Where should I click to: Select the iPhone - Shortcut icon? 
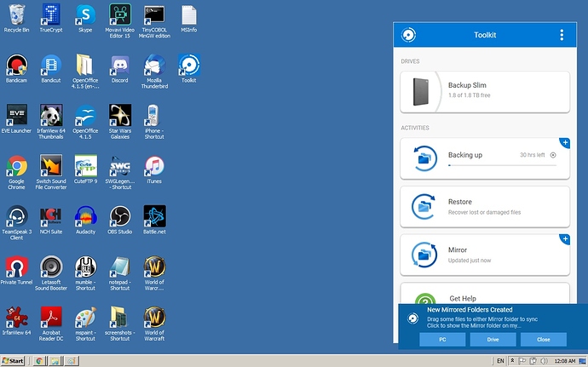pyautogui.click(x=154, y=122)
